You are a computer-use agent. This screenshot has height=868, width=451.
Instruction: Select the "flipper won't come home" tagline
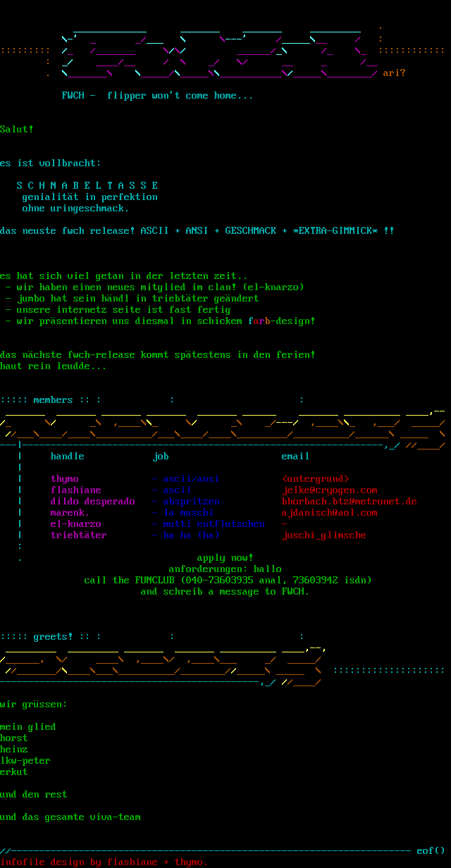[180, 96]
